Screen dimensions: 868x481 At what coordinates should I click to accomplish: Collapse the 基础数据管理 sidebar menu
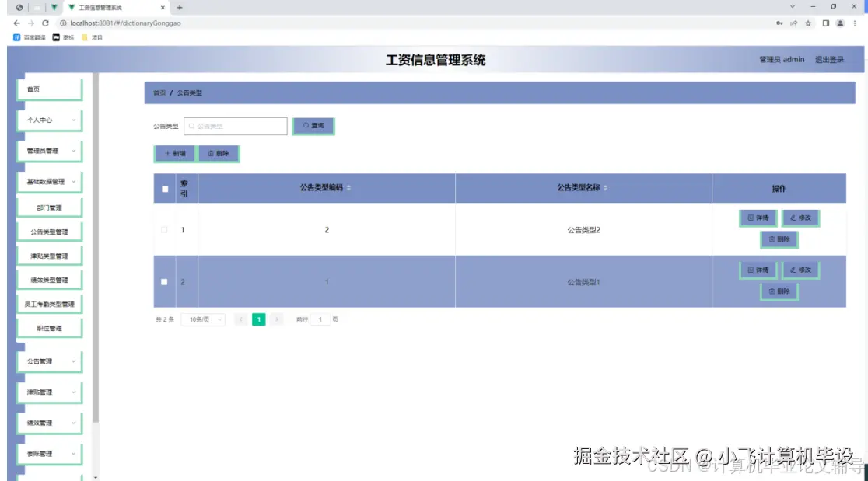(x=50, y=182)
